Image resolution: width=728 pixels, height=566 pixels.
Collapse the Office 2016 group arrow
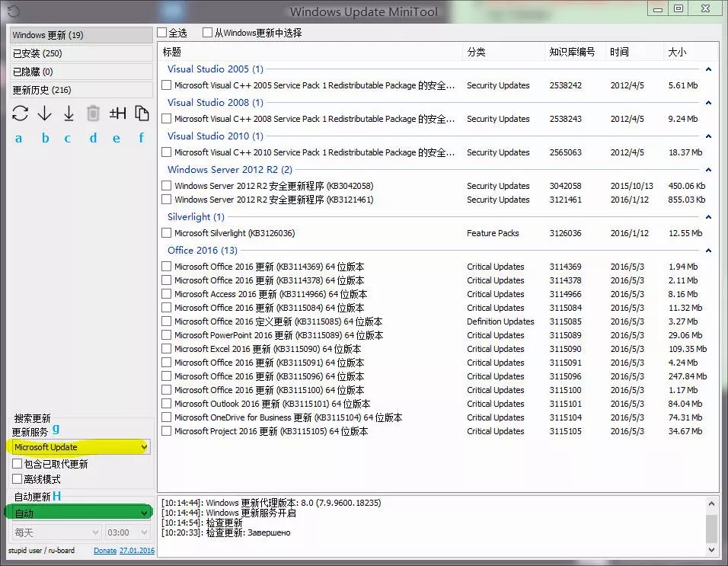coord(708,251)
